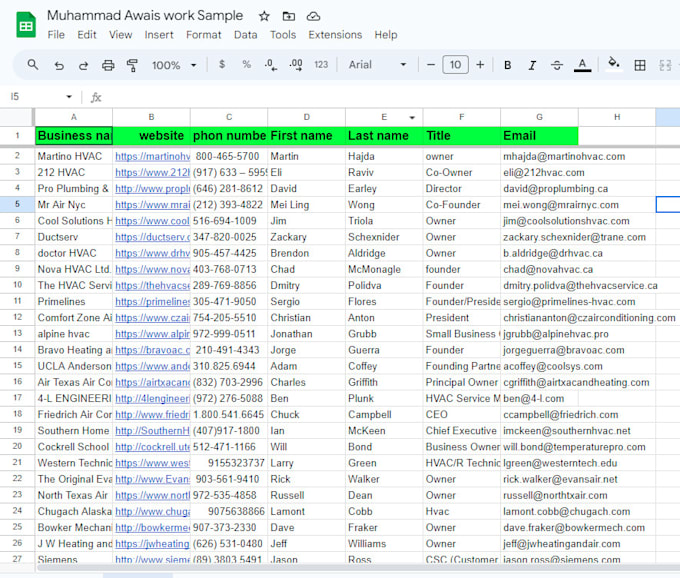Viewport: 680px width, 578px height.
Task: Open the Arial font dropdown
Action: [377, 65]
